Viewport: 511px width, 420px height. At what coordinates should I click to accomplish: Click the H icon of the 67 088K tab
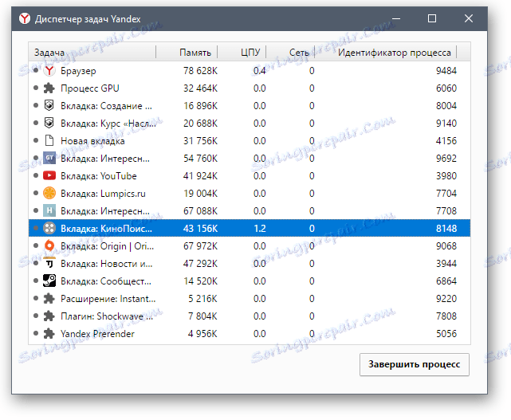click(x=49, y=211)
